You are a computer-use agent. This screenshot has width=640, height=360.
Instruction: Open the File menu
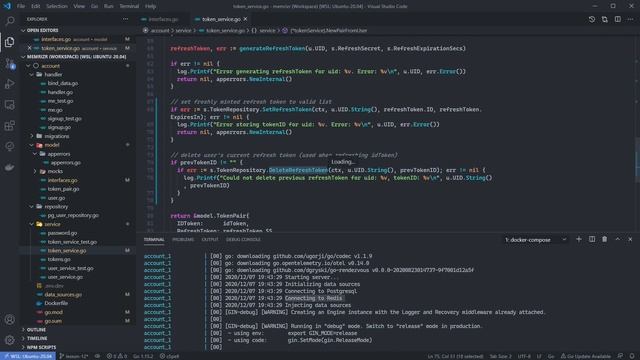point(21,6)
